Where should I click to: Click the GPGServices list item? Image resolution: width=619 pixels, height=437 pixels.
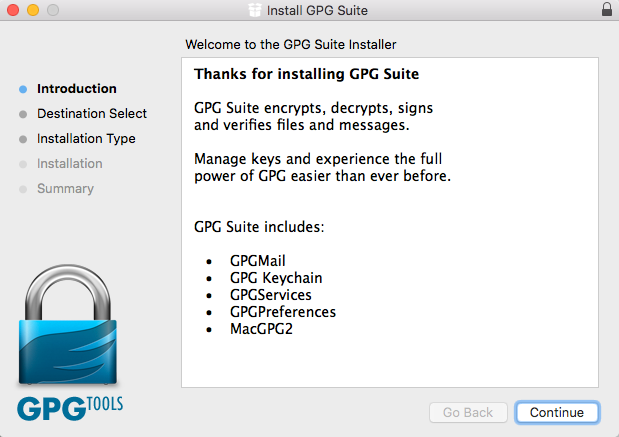click(x=270, y=295)
